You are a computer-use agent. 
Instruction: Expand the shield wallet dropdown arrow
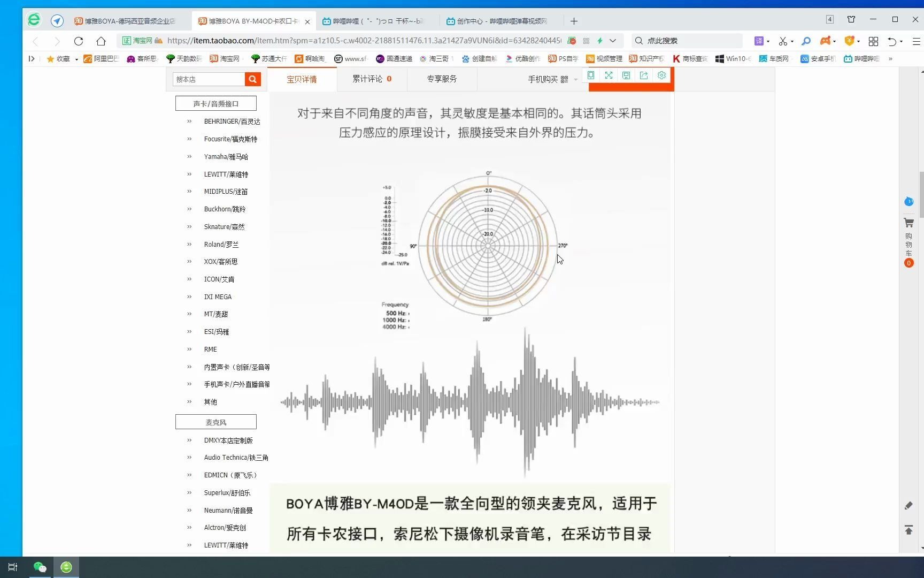(858, 41)
